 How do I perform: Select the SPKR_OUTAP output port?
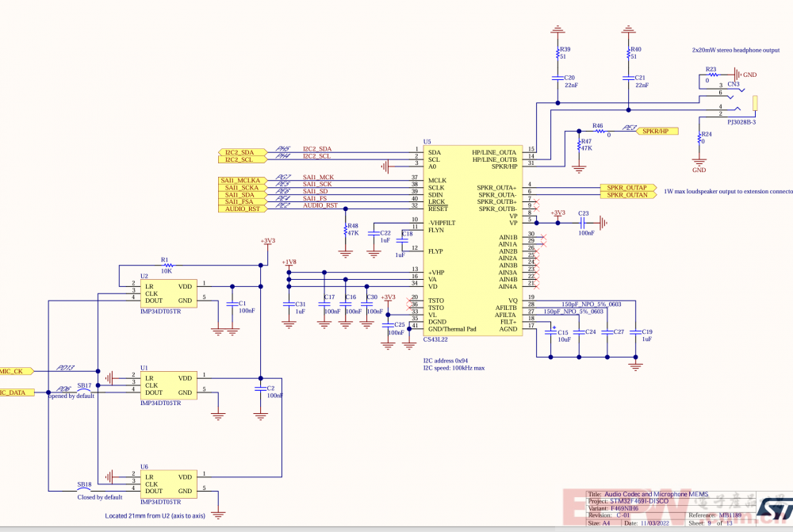click(628, 188)
